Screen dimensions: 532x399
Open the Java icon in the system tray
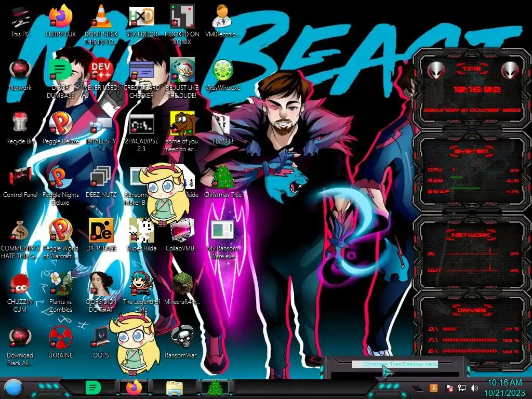[434, 388]
